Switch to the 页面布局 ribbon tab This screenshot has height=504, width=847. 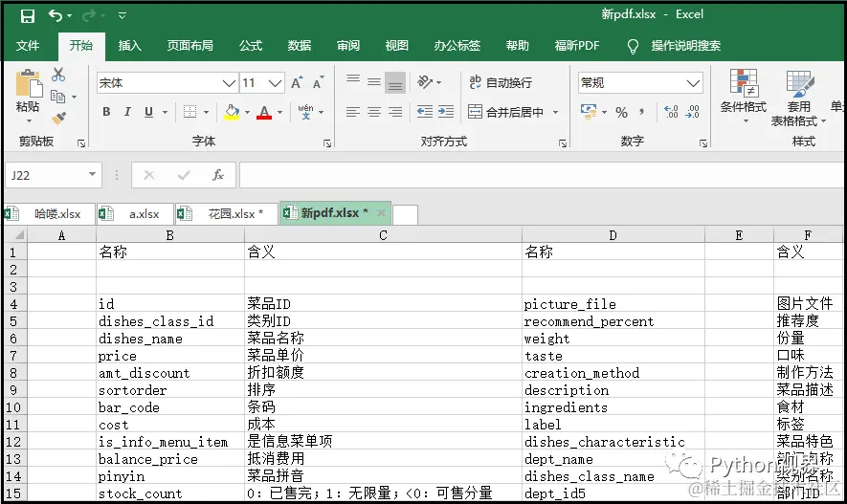(189, 46)
